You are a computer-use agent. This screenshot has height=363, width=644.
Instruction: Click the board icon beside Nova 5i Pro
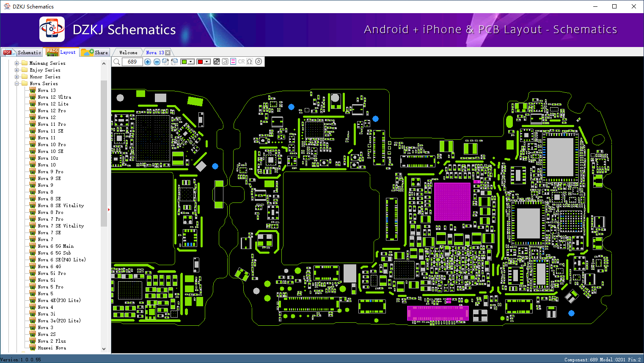(x=33, y=273)
